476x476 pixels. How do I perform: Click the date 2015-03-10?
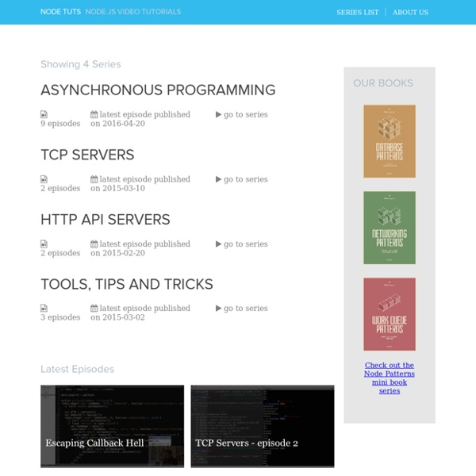124,188
